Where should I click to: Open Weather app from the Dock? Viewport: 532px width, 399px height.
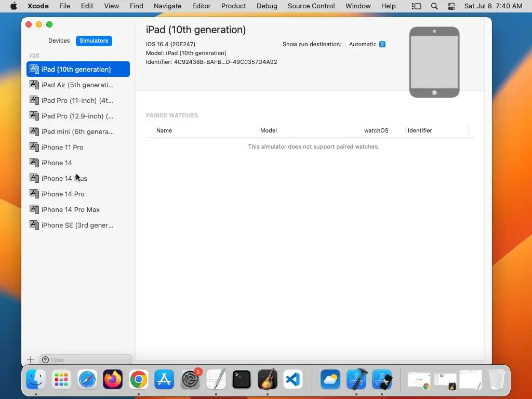click(330, 379)
